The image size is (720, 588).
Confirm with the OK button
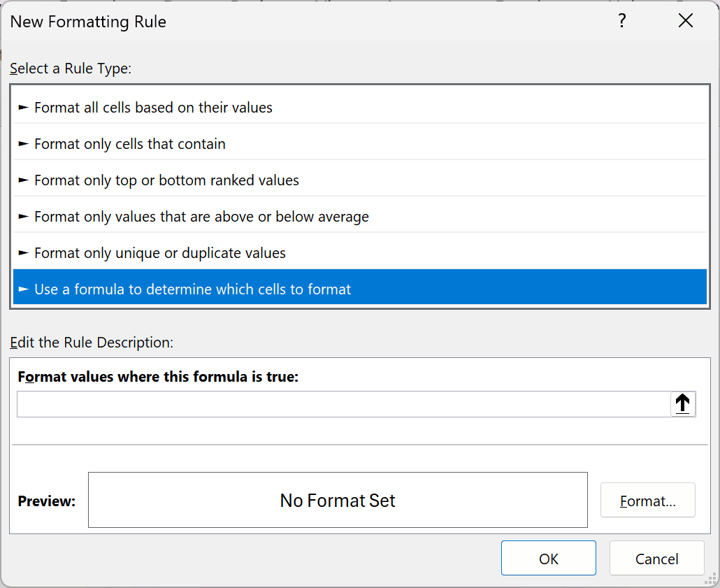click(x=549, y=558)
